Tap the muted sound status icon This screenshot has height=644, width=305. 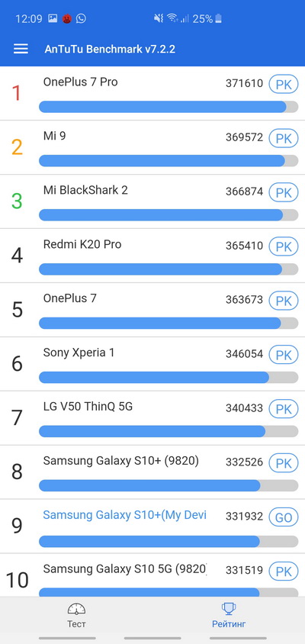pos(159,18)
